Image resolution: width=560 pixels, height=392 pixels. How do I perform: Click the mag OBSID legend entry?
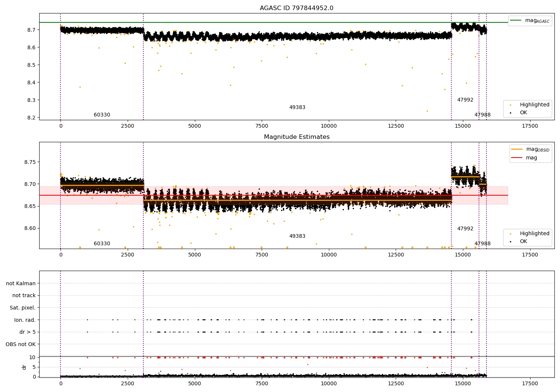tap(530, 149)
